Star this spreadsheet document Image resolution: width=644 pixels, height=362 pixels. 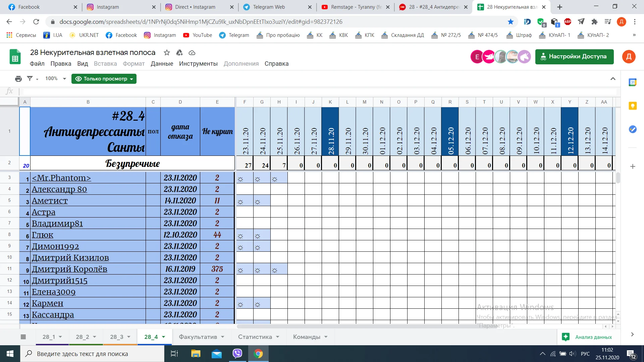point(167,53)
